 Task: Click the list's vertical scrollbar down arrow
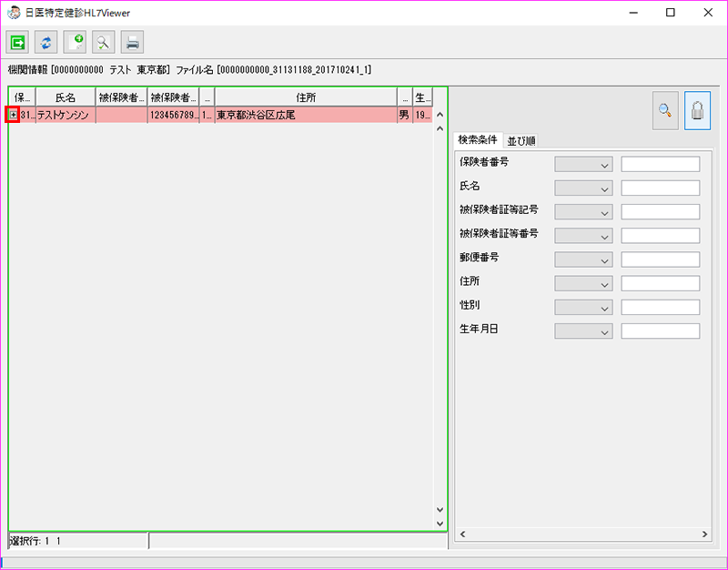(x=440, y=511)
